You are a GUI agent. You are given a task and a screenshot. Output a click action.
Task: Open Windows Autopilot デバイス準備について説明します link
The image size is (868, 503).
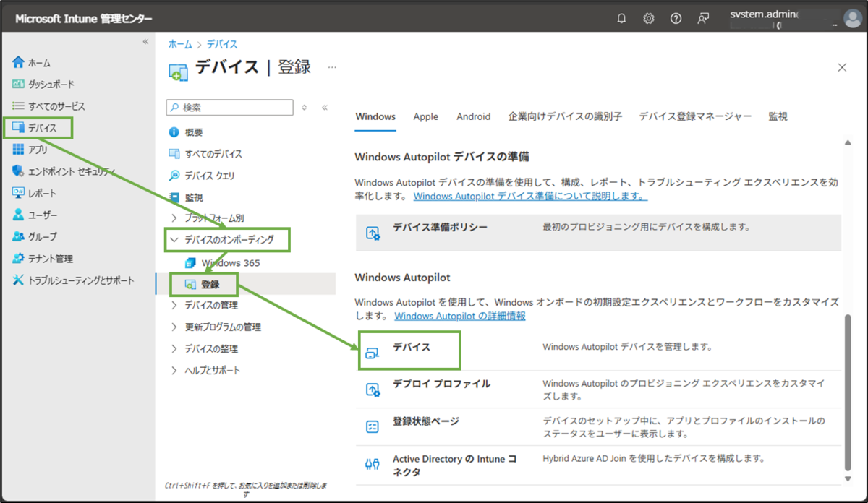pos(530,196)
